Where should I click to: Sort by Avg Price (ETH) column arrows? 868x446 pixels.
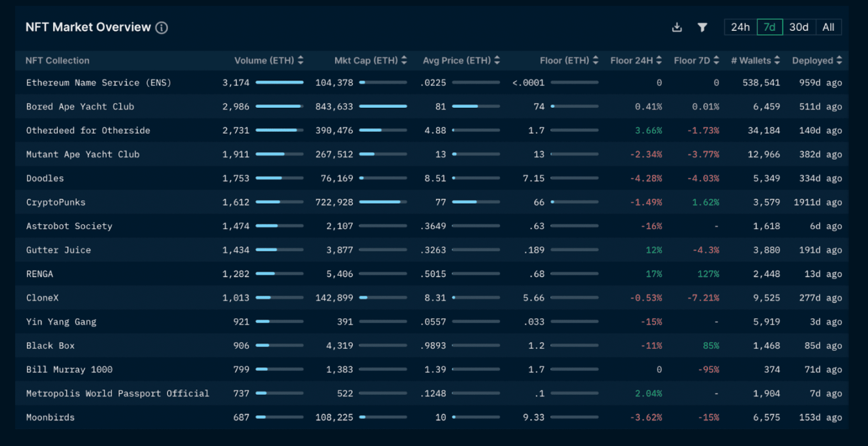click(x=497, y=60)
